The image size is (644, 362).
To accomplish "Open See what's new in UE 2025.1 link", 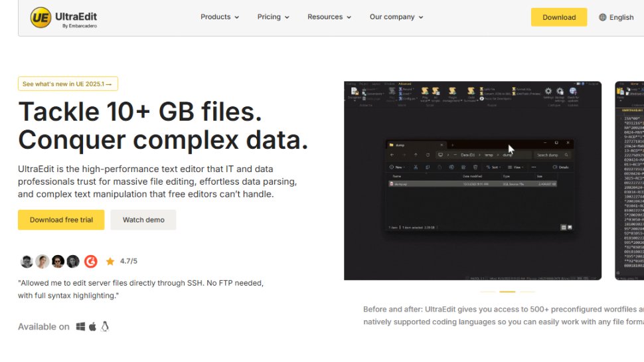I will click(68, 84).
